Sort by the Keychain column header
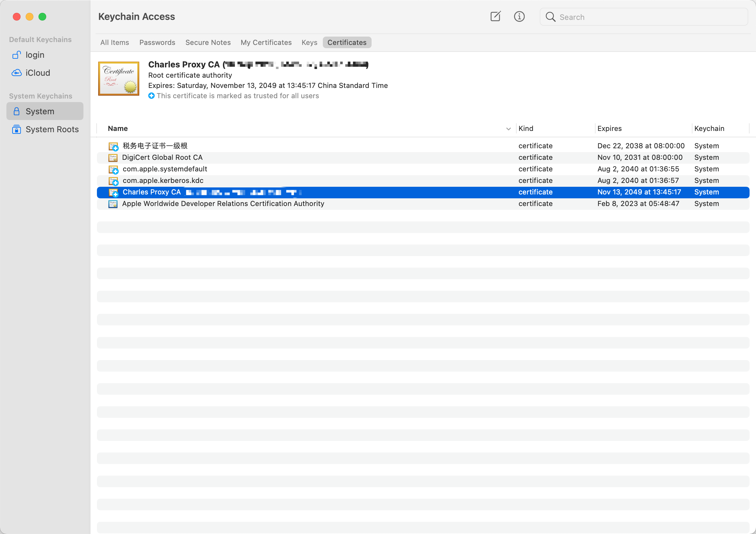The image size is (756, 534). [709, 128]
